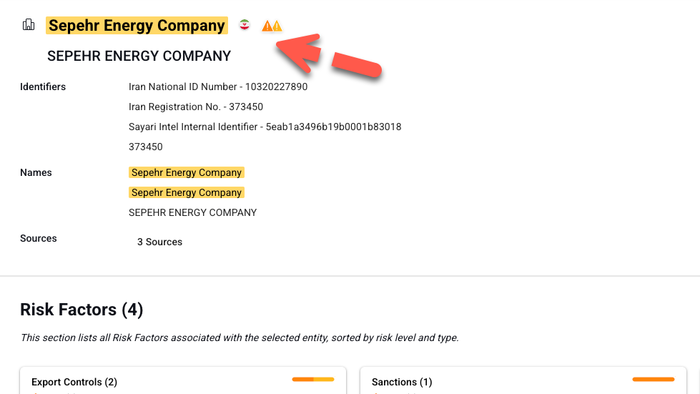Click the uppercase SEPEHR ENERGY COMPANY subtitle
Viewport: 700px width, 394px height.
pyautogui.click(x=139, y=56)
